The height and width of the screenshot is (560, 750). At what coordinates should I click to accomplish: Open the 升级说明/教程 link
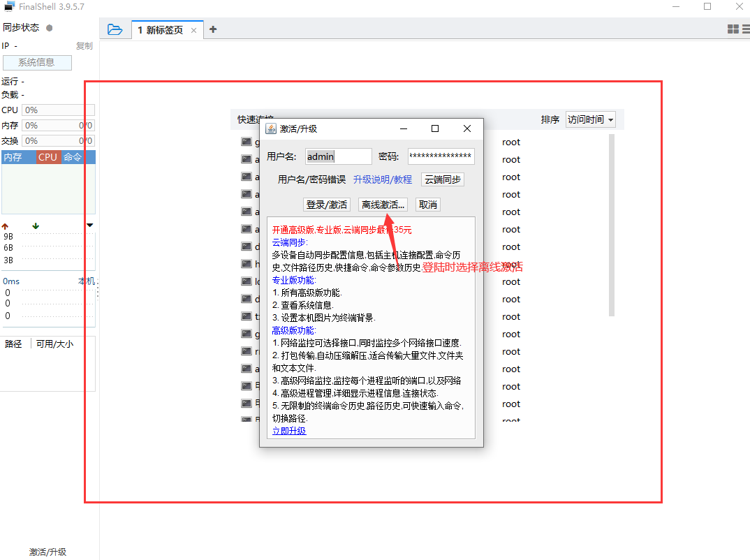point(383,179)
